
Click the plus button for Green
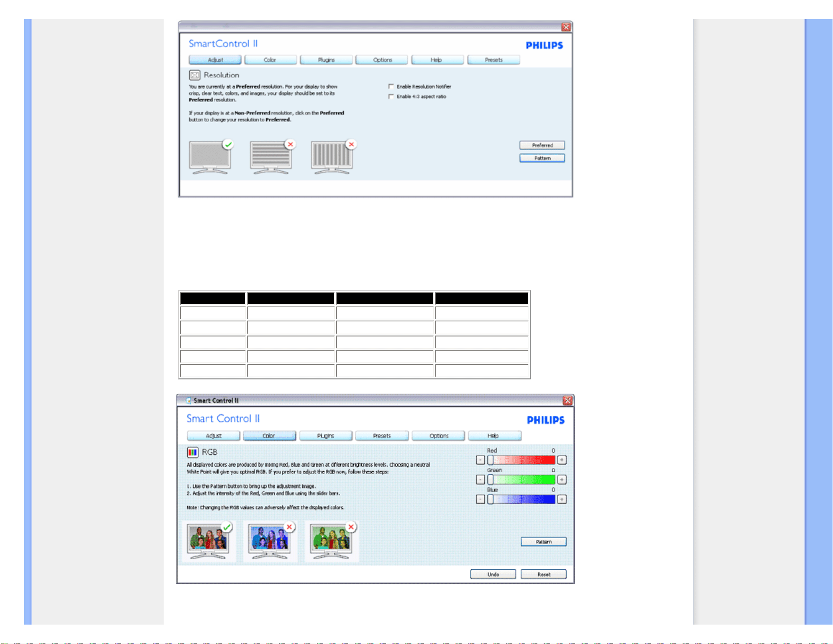tap(562, 480)
